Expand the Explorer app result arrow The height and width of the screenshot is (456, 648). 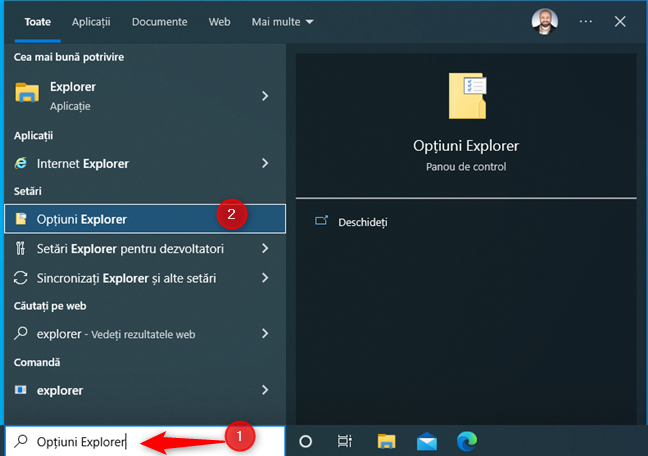point(265,96)
